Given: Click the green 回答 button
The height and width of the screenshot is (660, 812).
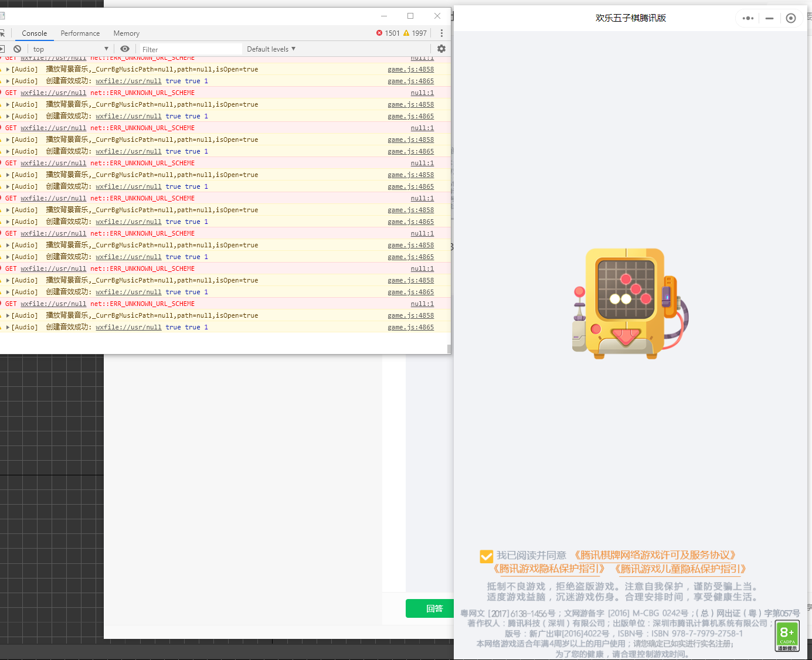Looking at the screenshot, I should 430,608.
